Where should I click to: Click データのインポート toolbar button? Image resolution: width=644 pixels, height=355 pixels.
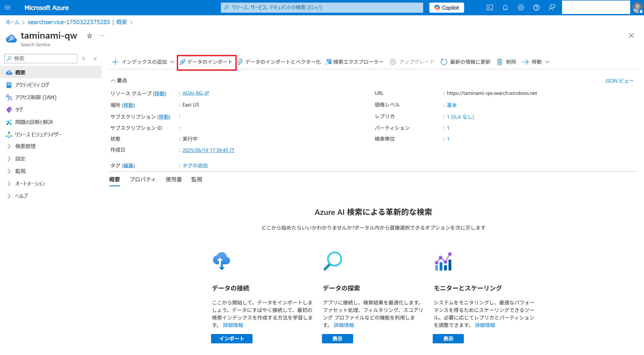pos(206,62)
